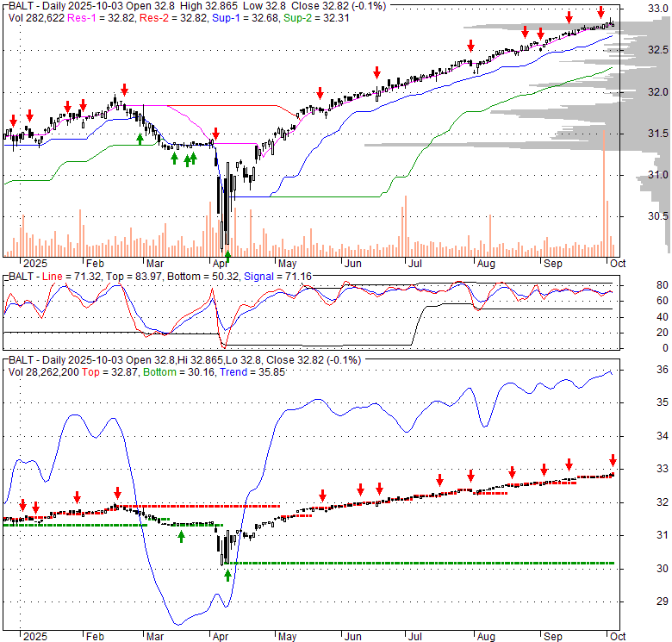Click the red sell arrow above early April in the top chart
Viewport: 672px width, 642px height.
pos(215,134)
